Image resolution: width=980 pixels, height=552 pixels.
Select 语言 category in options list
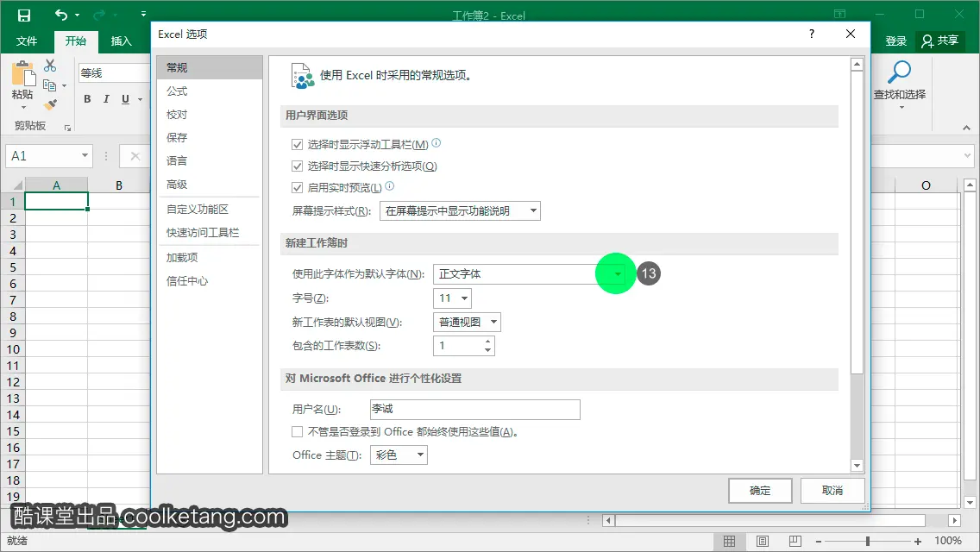210,160
